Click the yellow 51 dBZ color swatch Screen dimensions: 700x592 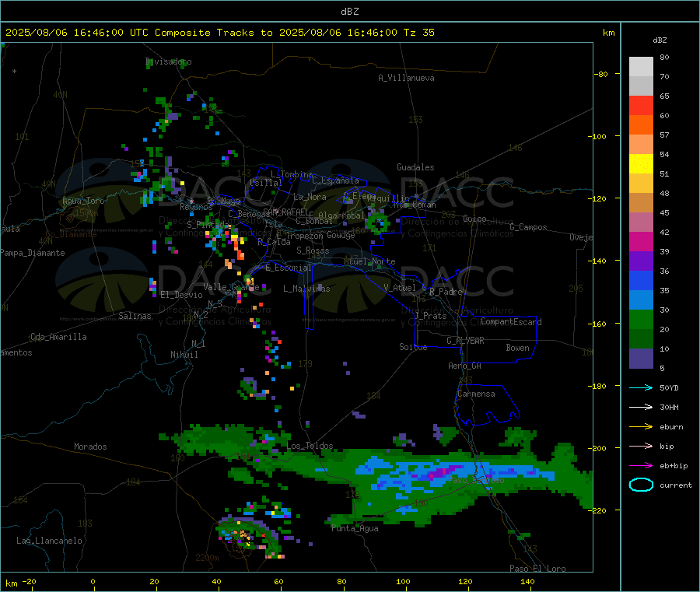641,164
